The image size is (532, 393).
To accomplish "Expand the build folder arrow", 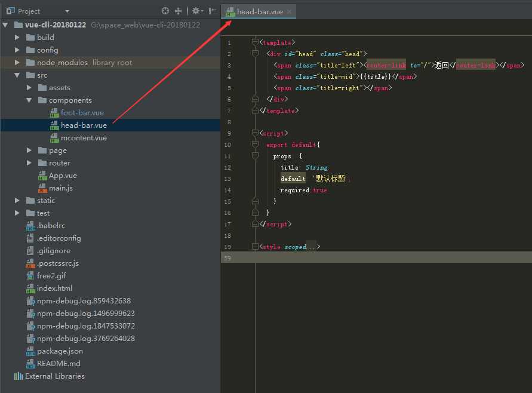I will click(17, 38).
